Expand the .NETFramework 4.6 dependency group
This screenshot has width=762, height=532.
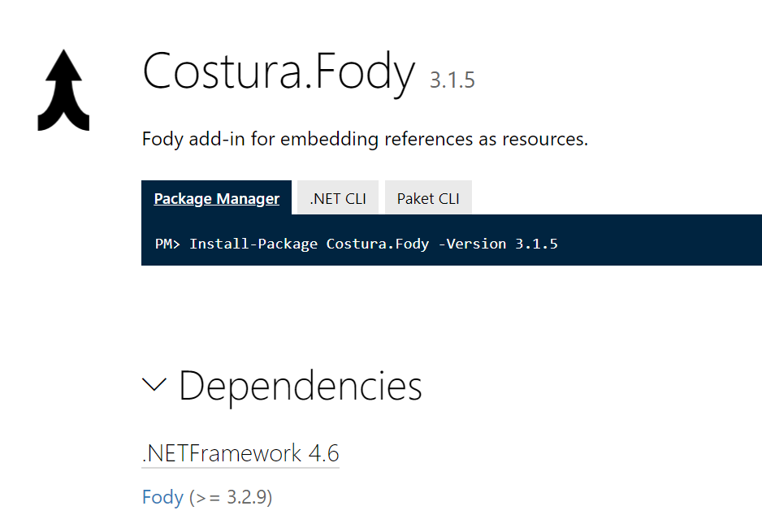[x=240, y=453]
